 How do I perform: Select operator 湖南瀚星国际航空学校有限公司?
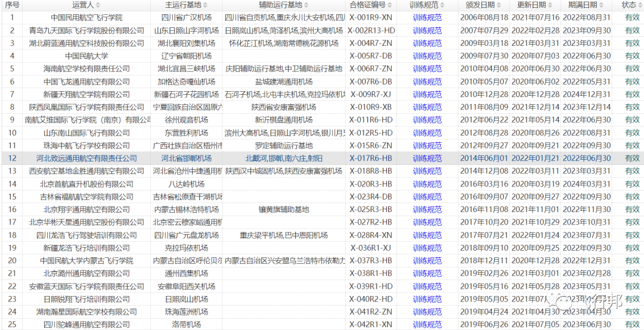pos(86,312)
